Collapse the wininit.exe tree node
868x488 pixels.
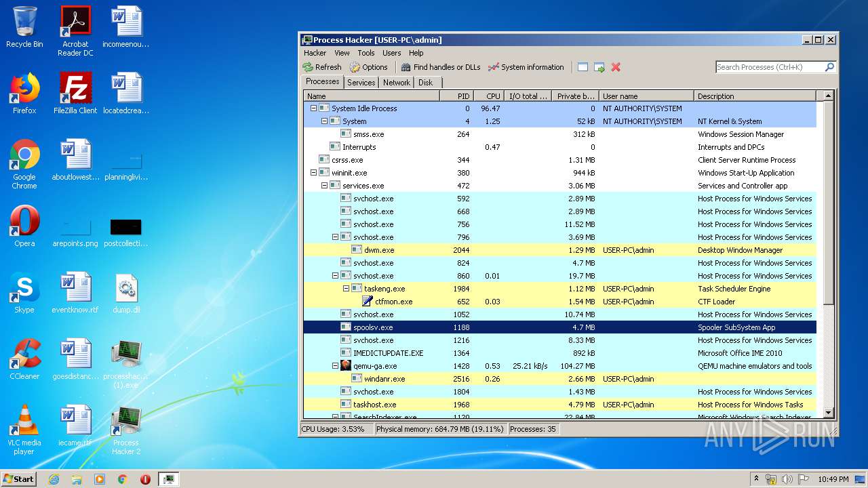point(313,173)
